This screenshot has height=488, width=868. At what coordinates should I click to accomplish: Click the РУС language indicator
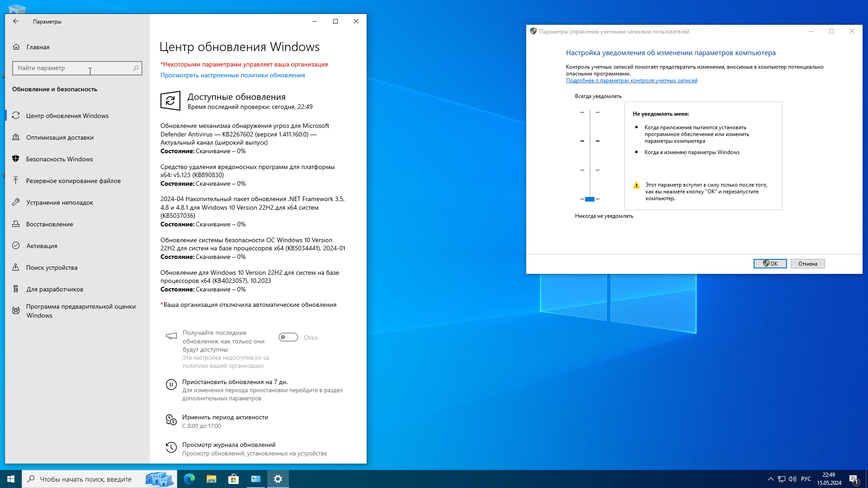click(806, 479)
